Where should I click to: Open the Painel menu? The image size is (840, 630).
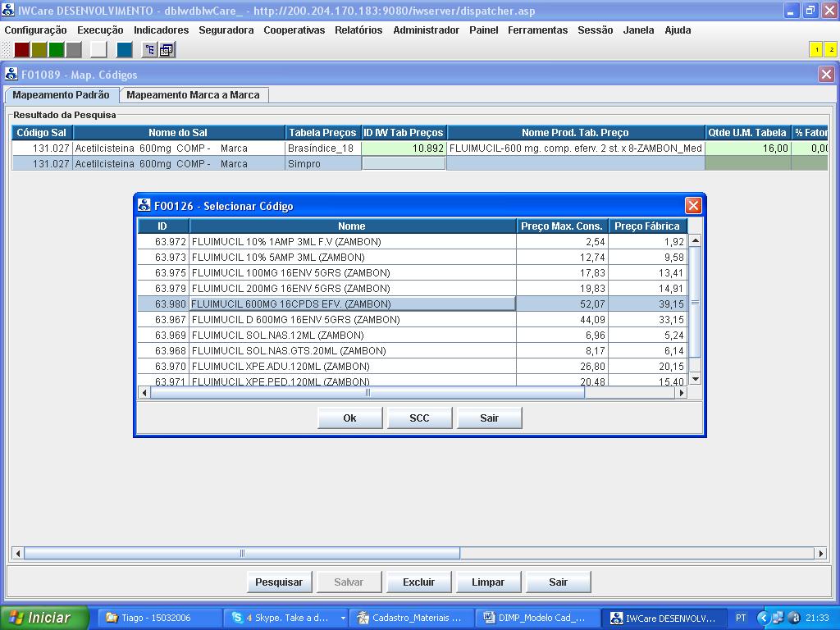coord(484,30)
